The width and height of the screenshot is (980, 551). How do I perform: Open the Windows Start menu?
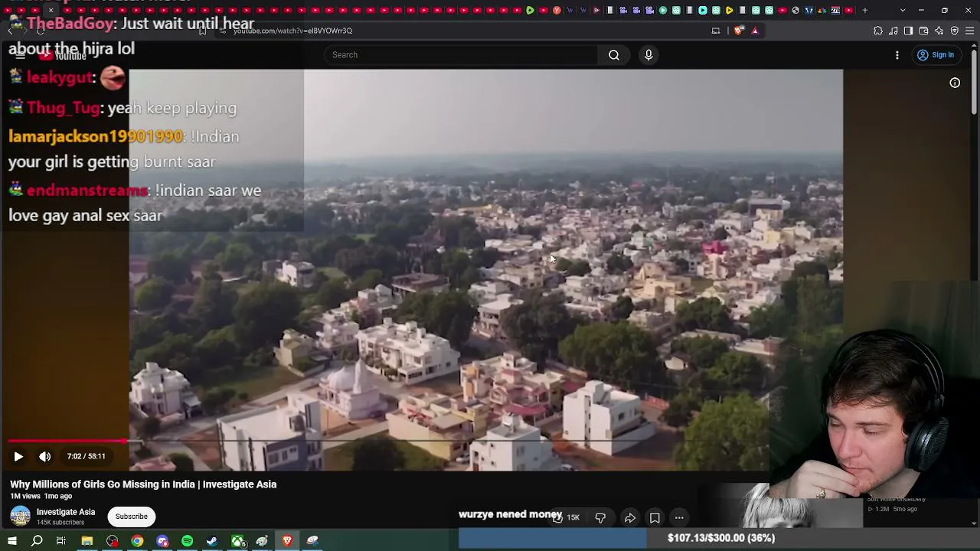pyautogui.click(x=12, y=541)
